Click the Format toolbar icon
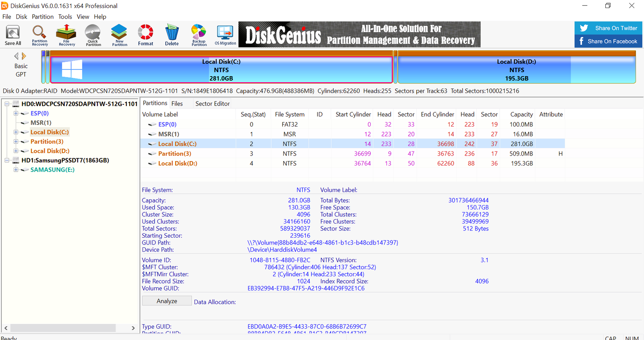The width and height of the screenshot is (644, 340). click(x=145, y=35)
